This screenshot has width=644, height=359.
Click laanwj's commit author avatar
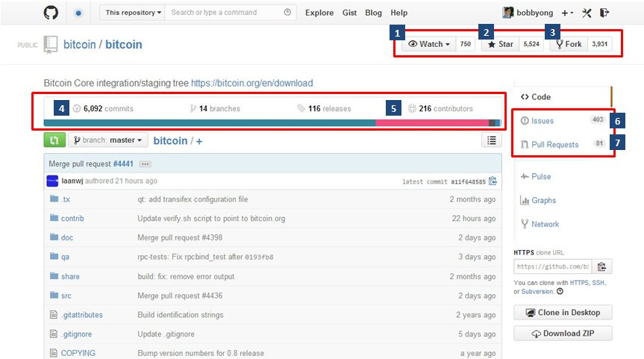pos(52,181)
